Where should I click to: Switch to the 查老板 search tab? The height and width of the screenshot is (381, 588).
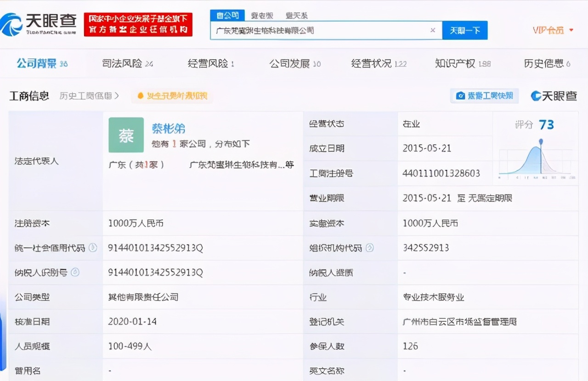(x=262, y=16)
